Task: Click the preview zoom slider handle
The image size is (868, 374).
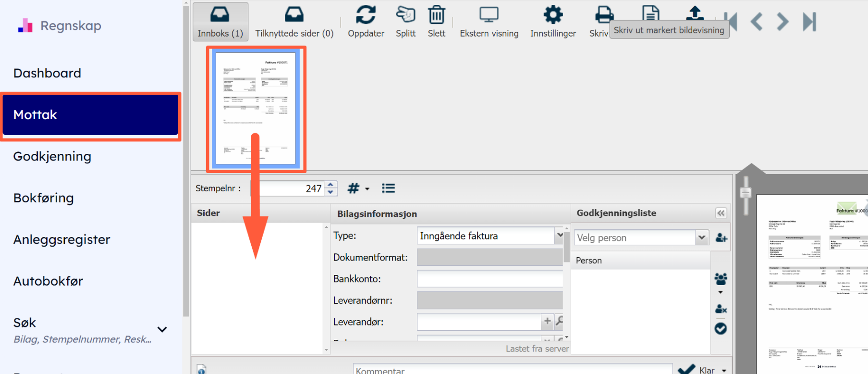Action: click(x=746, y=193)
